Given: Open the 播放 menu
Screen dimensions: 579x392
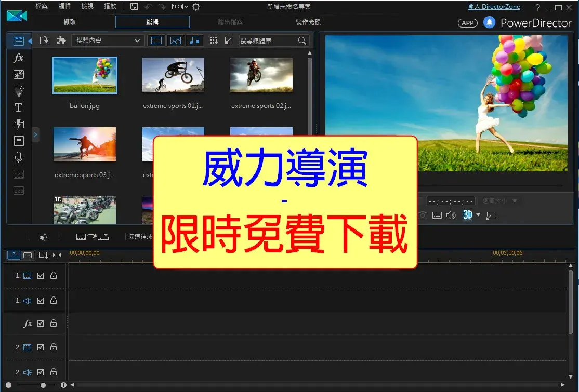Looking at the screenshot, I should [x=110, y=6].
